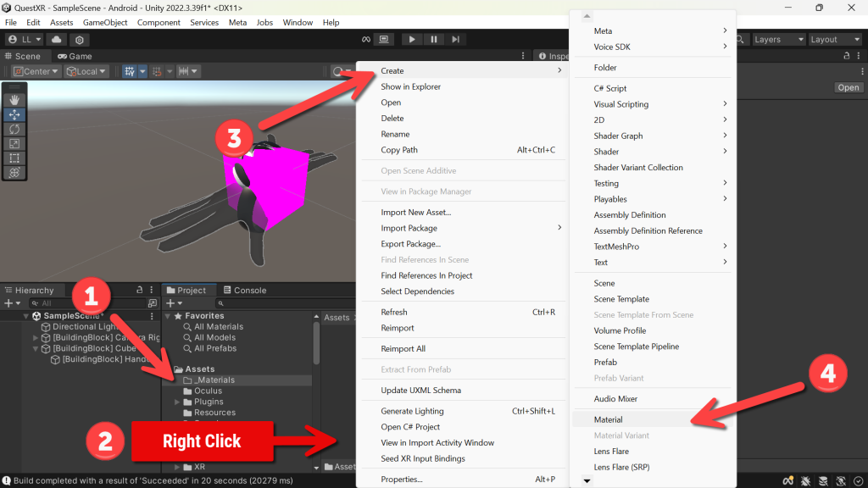This screenshot has width=868, height=488.
Task: Expand the Plugins folder arrow
Action: coord(177,402)
